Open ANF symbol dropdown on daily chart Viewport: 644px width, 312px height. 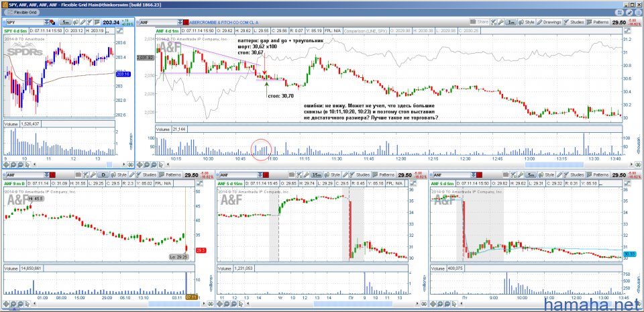pos(46,175)
